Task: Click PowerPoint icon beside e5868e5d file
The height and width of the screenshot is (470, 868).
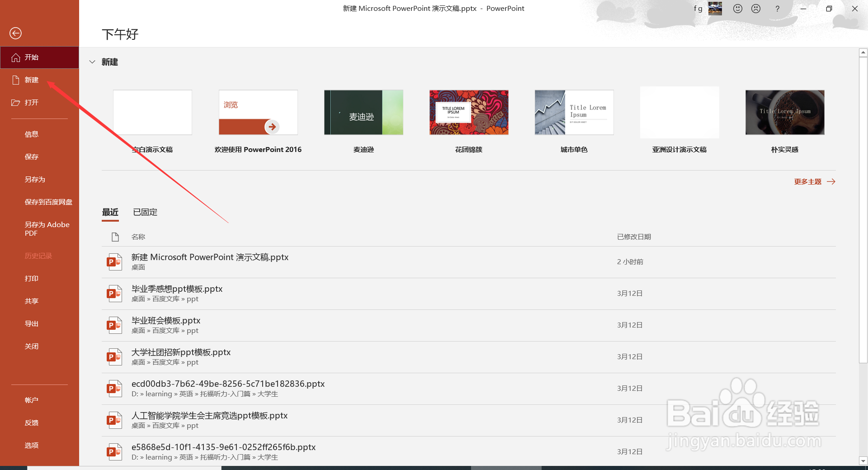Action: click(x=114, y=452)
